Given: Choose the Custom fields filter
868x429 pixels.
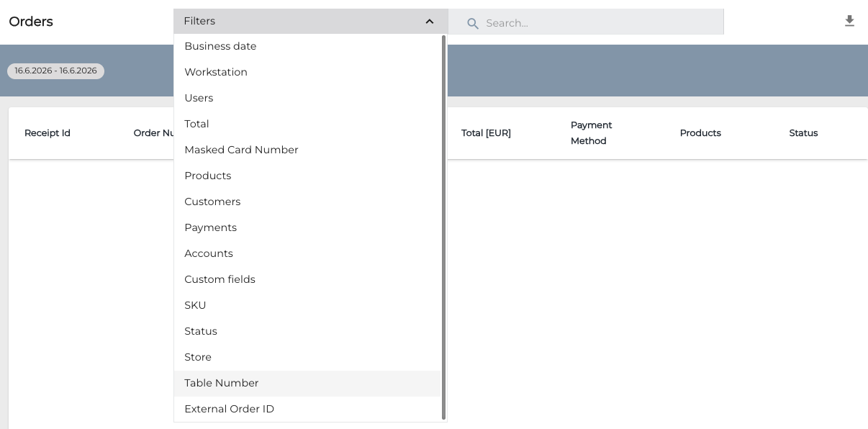Looking at the screenshot, I should point(307,279).
